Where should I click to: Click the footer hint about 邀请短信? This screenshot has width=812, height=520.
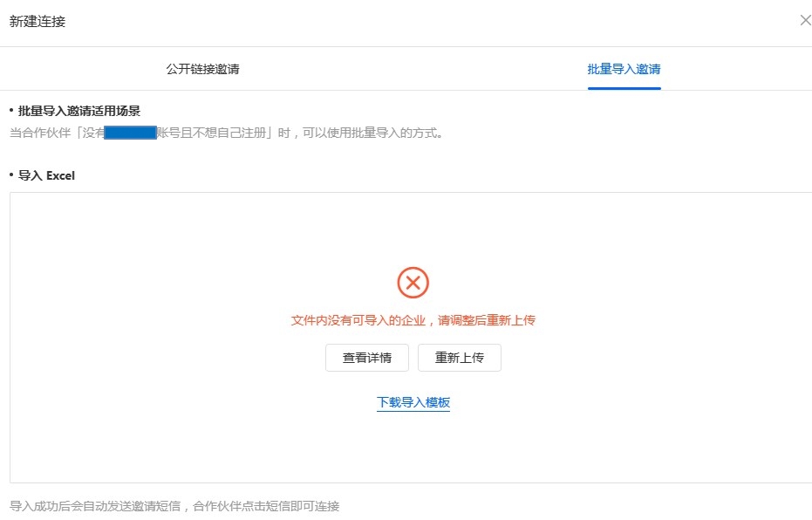click(x=174, y=506)
